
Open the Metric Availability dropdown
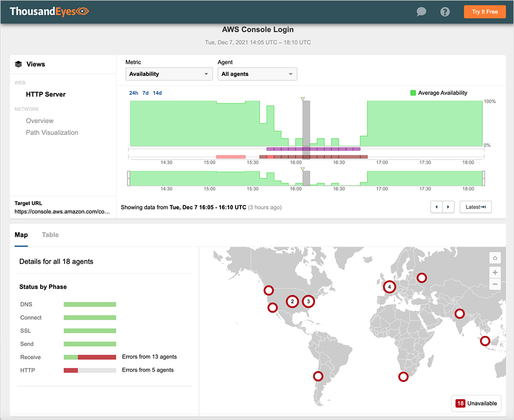click(169, 74)
